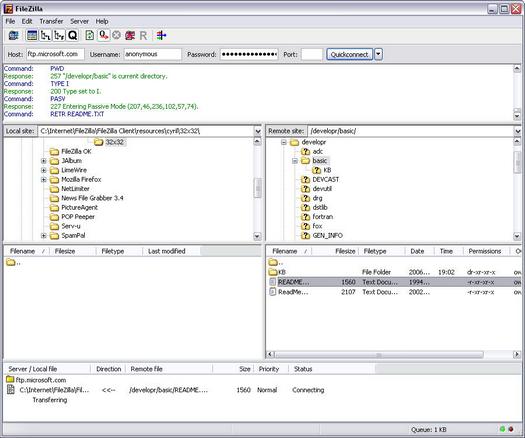Click the filename filters icon in the toolbar

pos(161,35)
